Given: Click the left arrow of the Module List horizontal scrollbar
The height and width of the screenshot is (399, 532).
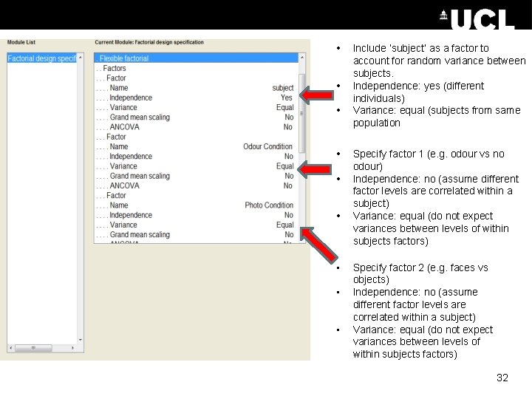Looking at the screenshot, I should coord(11,348).
